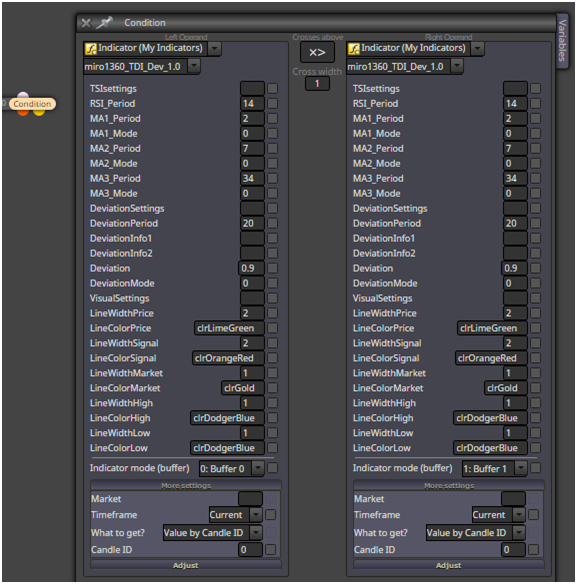
Task: Toggle right Candle ID checkbox
Action: 533,549
